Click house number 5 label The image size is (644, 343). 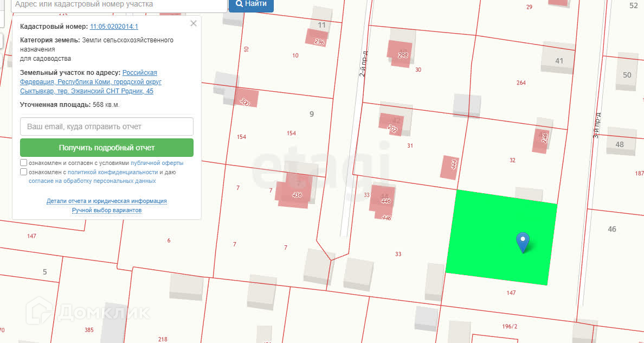click(45, 272)
